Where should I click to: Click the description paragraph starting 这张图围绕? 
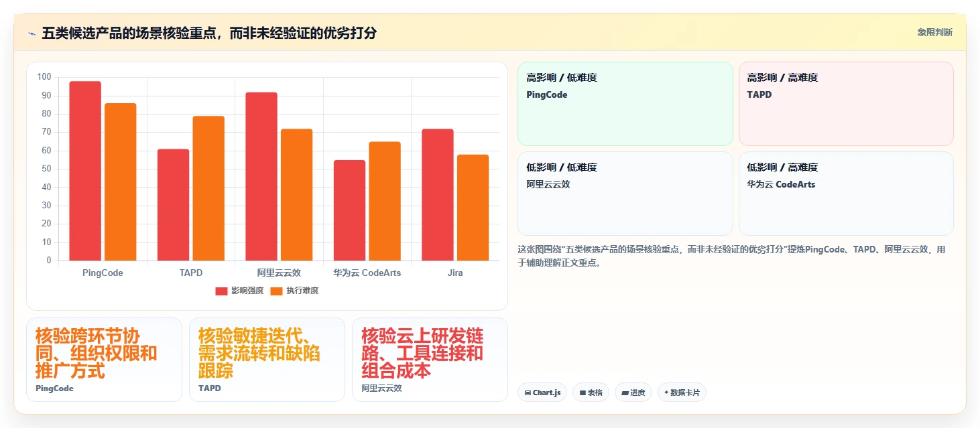coord(732,256)
